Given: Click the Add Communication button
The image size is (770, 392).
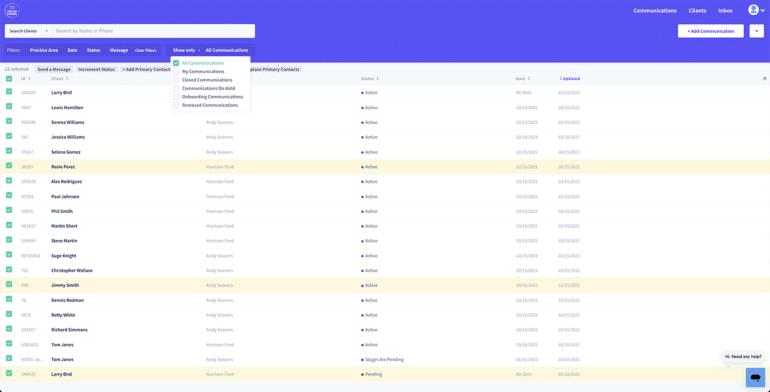Looking at the screenshot, I should click(711, 31).
